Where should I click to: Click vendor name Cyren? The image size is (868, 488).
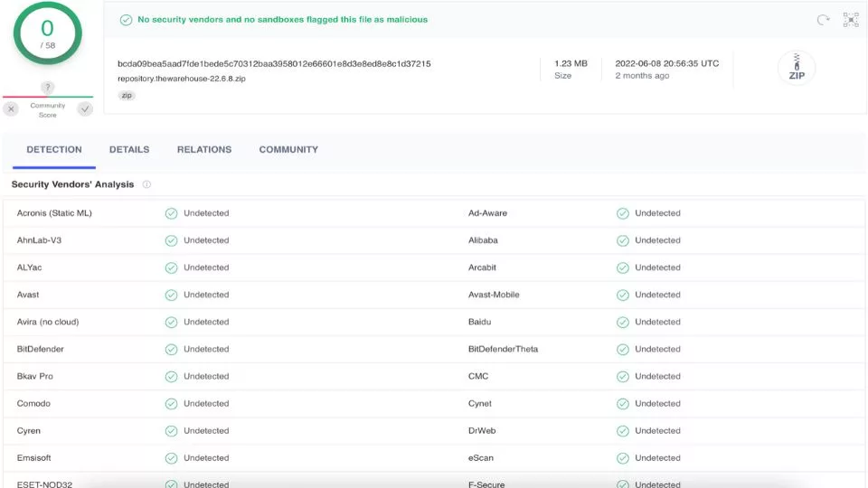pos(28,430)
